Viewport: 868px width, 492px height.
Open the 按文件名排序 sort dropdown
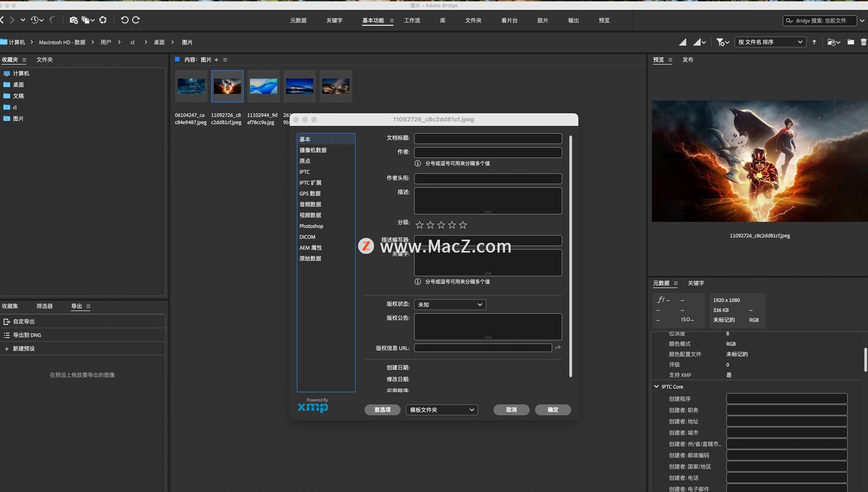pos(770,42)
